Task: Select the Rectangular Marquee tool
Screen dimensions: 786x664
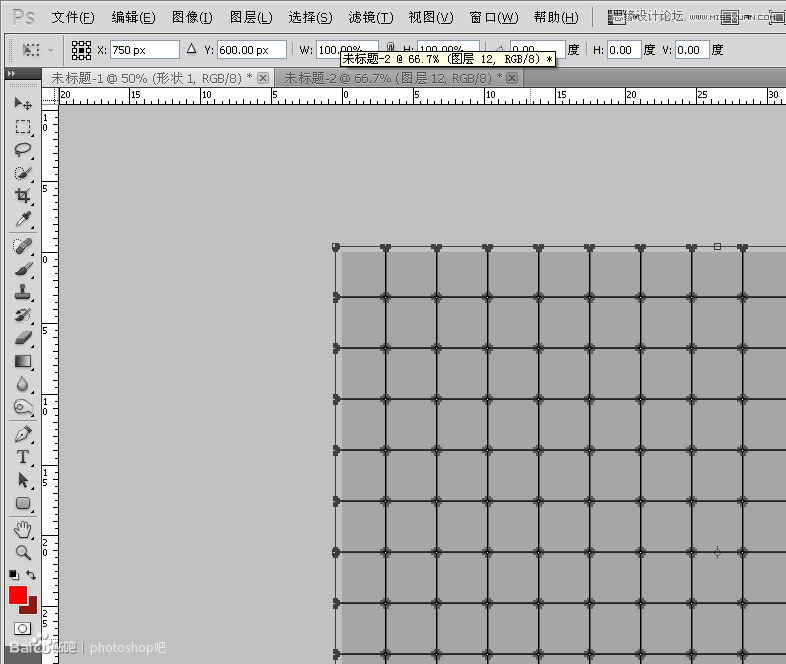Action: [23, 127]
